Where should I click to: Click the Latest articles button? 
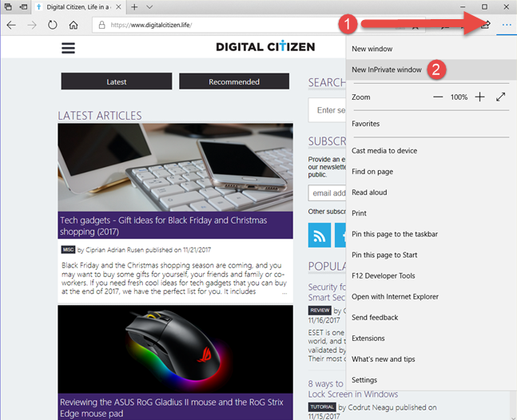pos(117,81)
